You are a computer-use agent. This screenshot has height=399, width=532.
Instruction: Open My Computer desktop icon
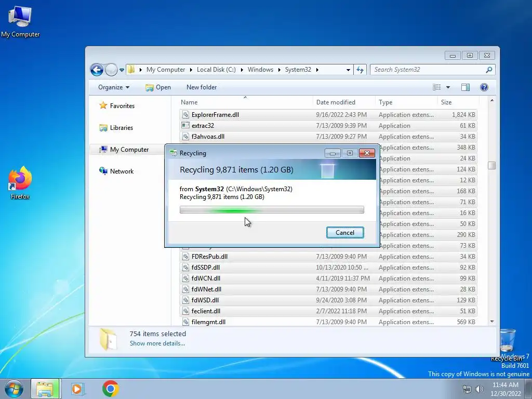pyautogui.click(x=20, y=22)
